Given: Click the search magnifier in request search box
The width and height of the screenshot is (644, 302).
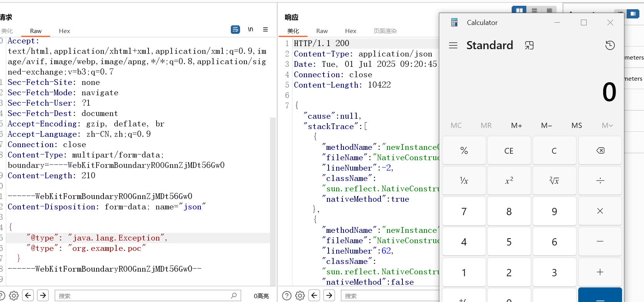Looking at the screenshot, I should click(x=234, y=295).
